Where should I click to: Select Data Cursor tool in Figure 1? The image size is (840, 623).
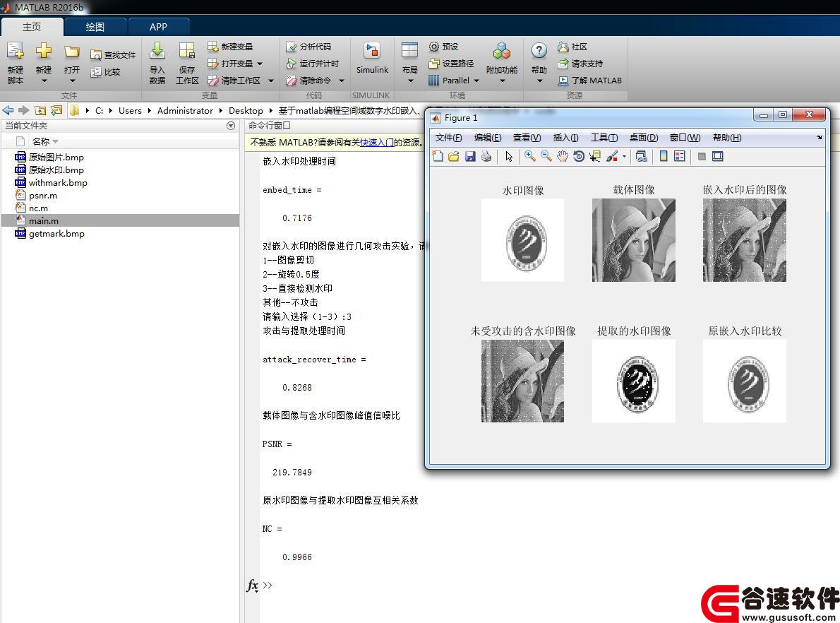594,156
